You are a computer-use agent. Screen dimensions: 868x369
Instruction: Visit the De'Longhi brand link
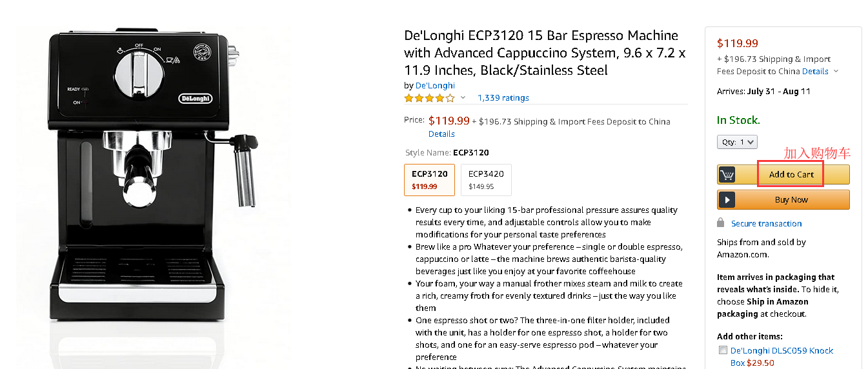[435, 85]
